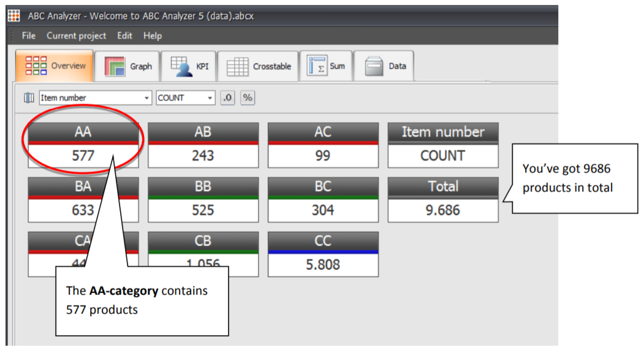Select the AC category tile

[324, 145]
